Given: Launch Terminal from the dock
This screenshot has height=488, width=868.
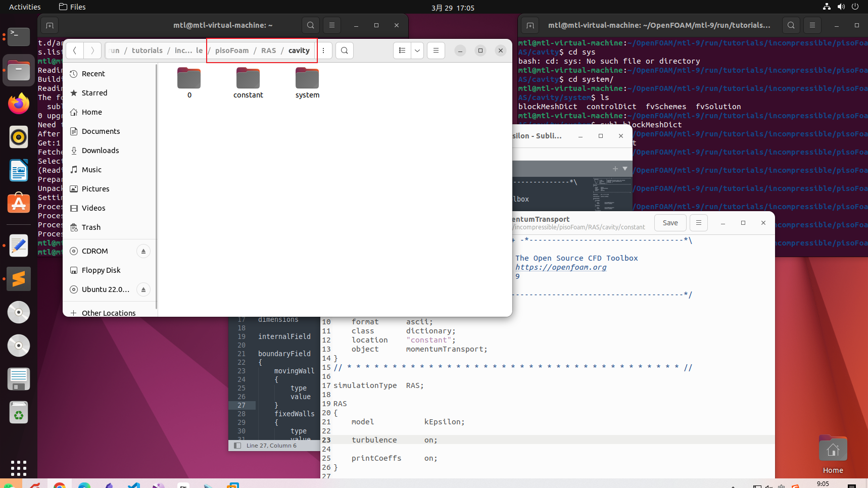Looking at the screenshot, I should [x=19, y=37].
